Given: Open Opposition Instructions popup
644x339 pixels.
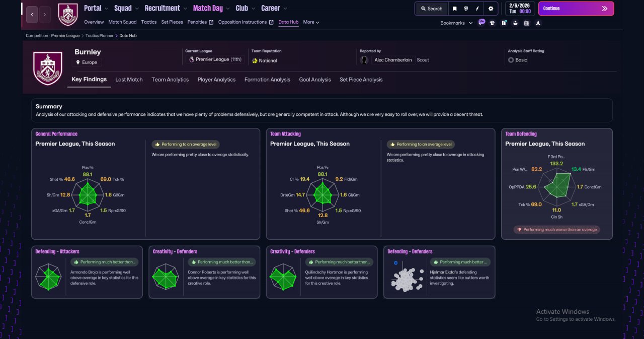Looking at the screenshot, I should [246, 22].
